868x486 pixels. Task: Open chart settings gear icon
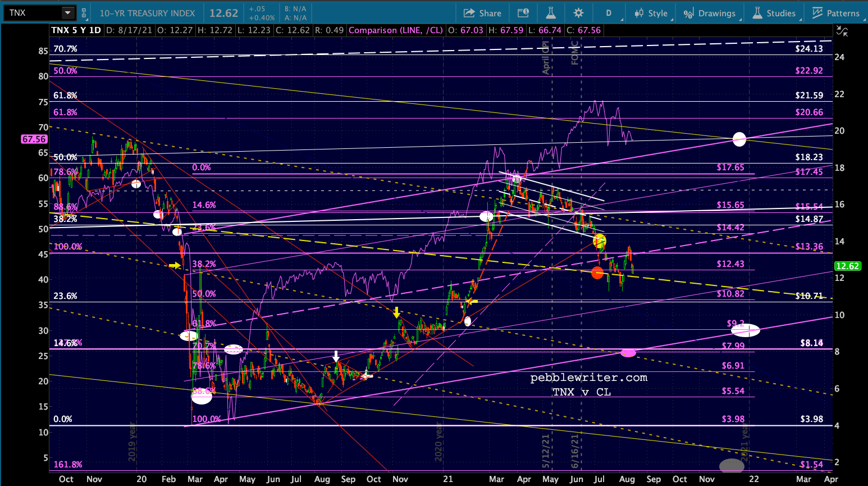[579, 13]
